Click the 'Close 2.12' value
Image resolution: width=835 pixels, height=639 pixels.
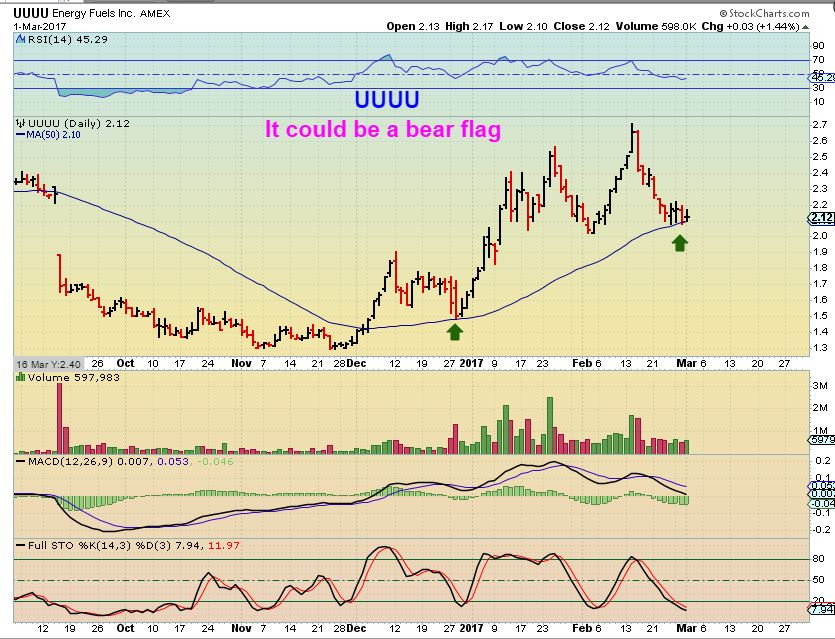(581, 26)
